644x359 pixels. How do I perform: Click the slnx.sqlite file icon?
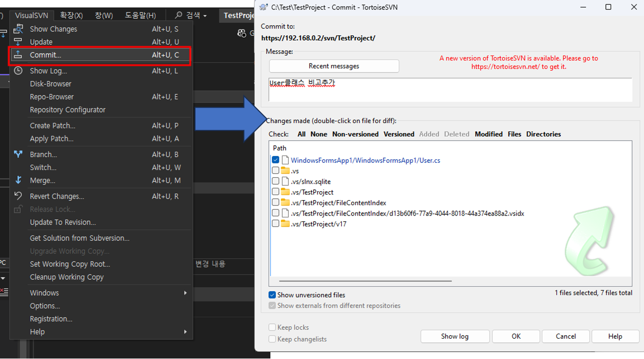[285, 181]
